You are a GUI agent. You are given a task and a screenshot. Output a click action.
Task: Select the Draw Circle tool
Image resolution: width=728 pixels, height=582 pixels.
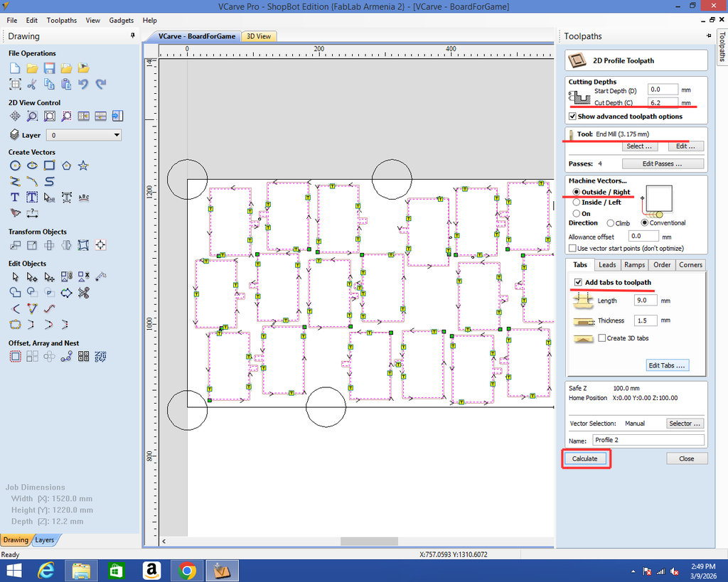(x=15, y=166)
